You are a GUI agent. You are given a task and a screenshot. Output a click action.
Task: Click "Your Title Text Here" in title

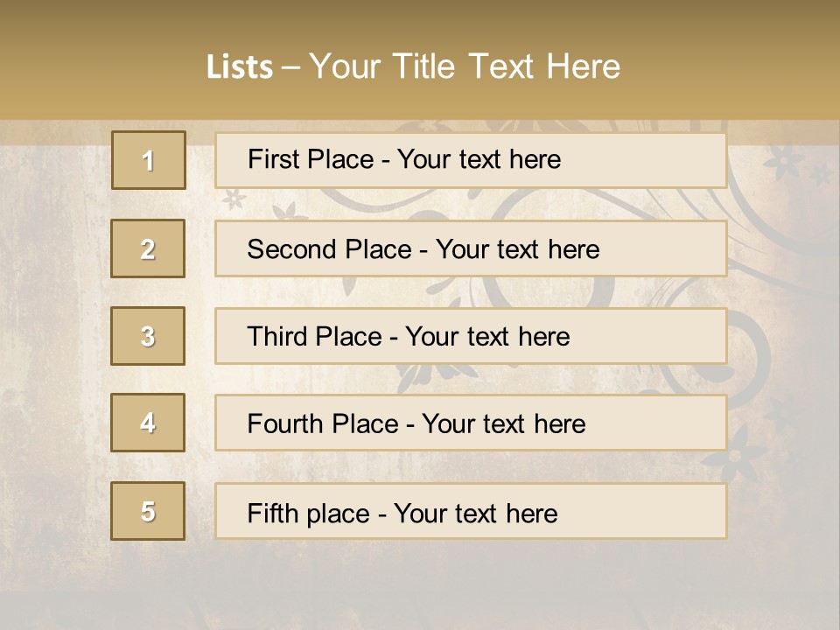coord(465,66)
